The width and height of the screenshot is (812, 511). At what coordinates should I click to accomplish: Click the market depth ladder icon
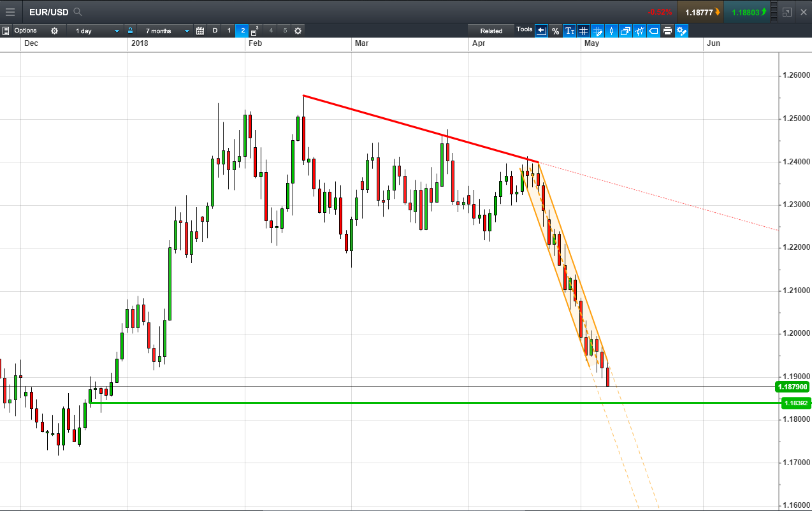tap(774, 11)
